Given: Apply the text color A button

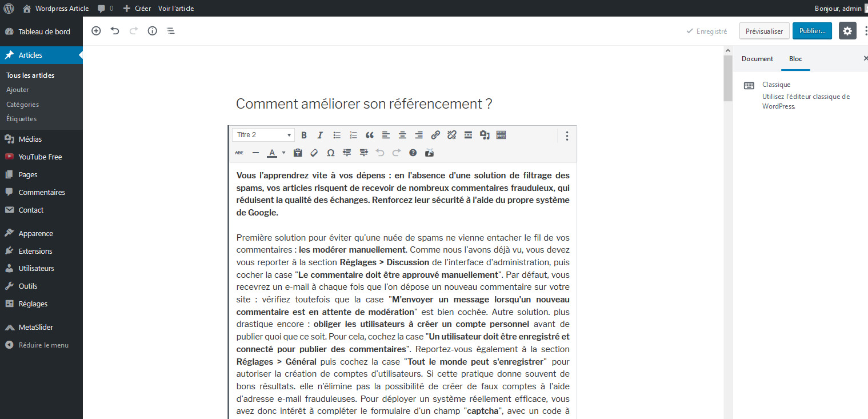Looking at the screenshot, I should tap(273, 153).
